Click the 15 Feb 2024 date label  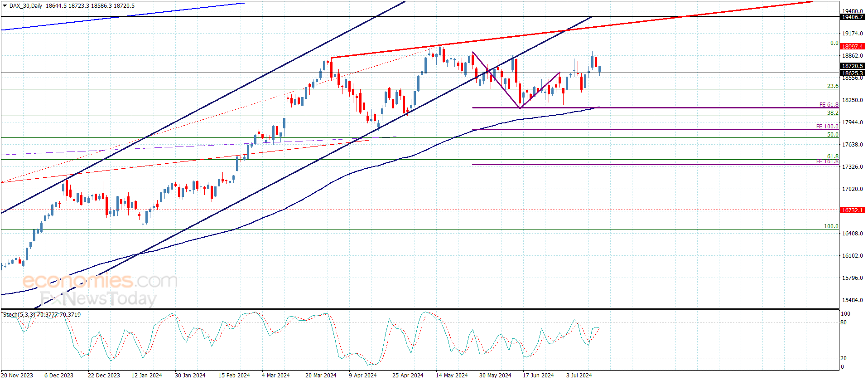234,375
